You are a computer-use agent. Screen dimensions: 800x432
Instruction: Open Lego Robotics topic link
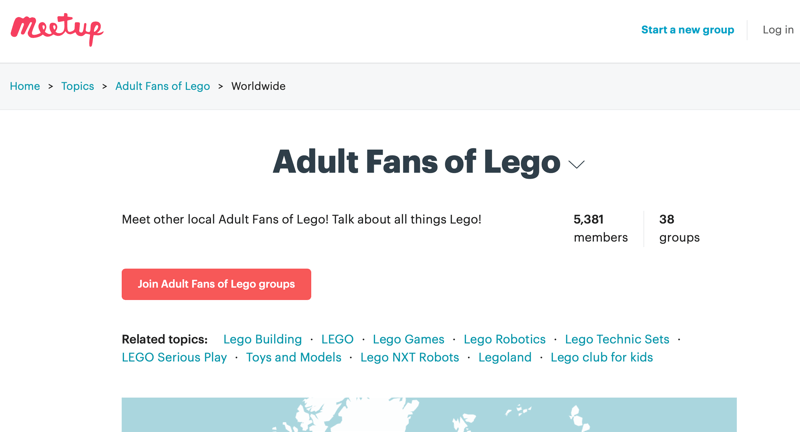click(505, 339)
